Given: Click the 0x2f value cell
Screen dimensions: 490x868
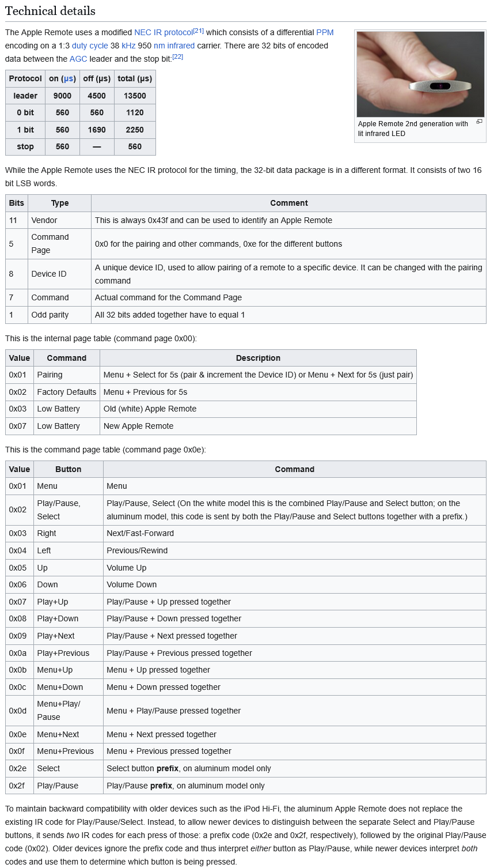Looking at the screenshot, I should tap(18, 786).
